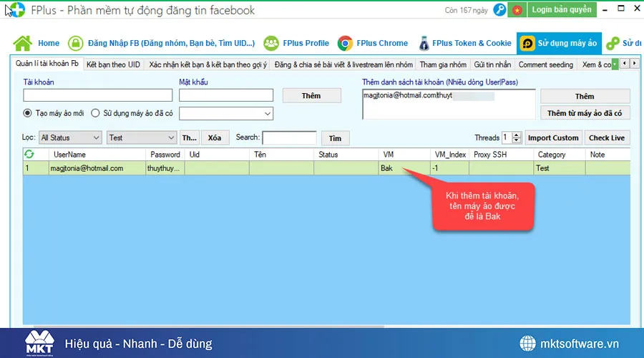Viewport: 644px width, 358px height.
Task: Click the Import Custom button
Action: click(x=553, y=137)
